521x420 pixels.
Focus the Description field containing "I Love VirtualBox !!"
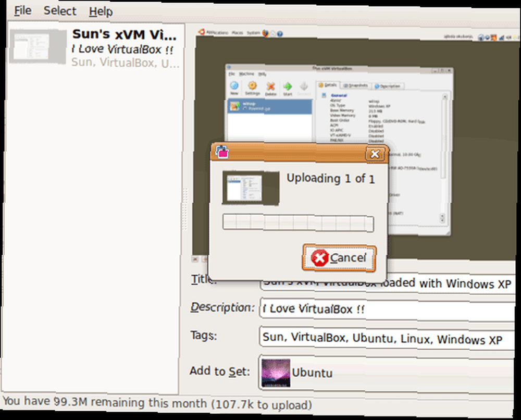pyautogui.click(x=388, y=310)
